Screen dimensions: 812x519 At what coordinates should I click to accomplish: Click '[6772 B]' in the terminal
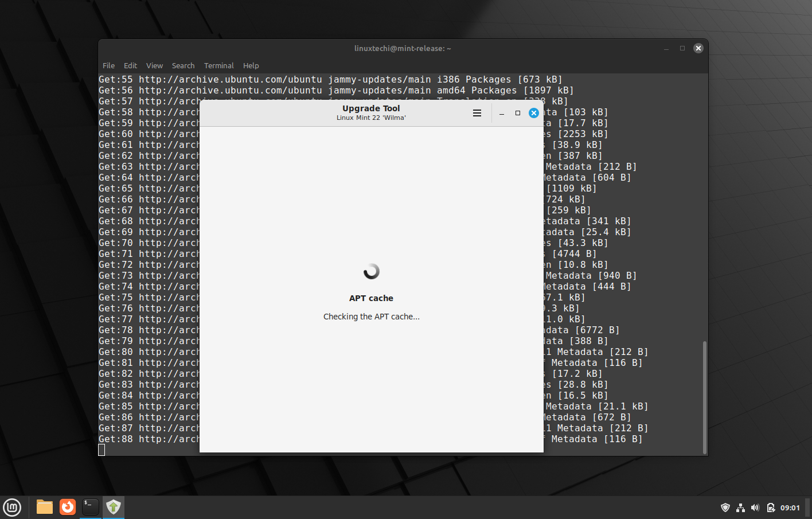(x=597, y=330)
